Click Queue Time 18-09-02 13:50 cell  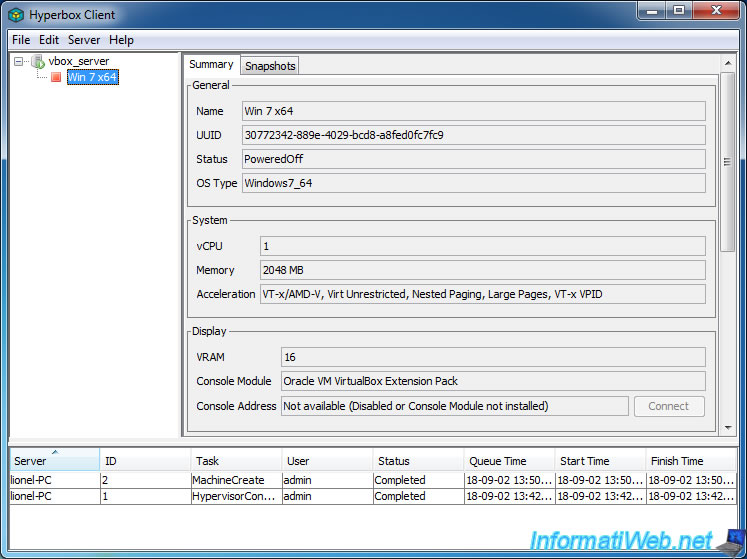[x=509, y=480]
